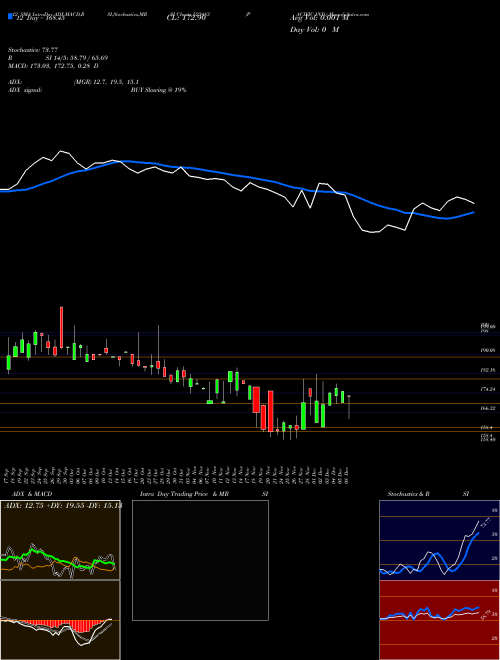Click the '(MGR) 12.7, 19.5, 15.1' ADX values
The width and height of the screenshot is (500, 660).
(106, 82)
